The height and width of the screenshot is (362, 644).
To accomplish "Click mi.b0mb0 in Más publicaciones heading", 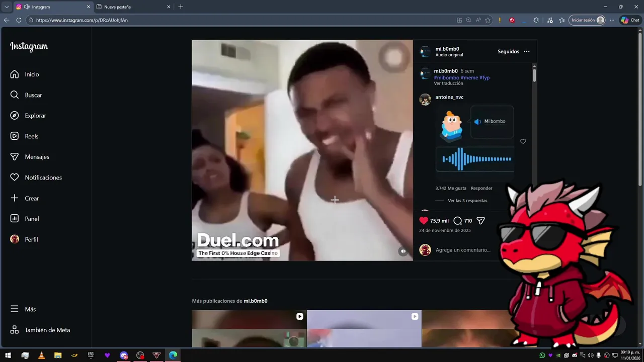I will [x=256, y=301].
